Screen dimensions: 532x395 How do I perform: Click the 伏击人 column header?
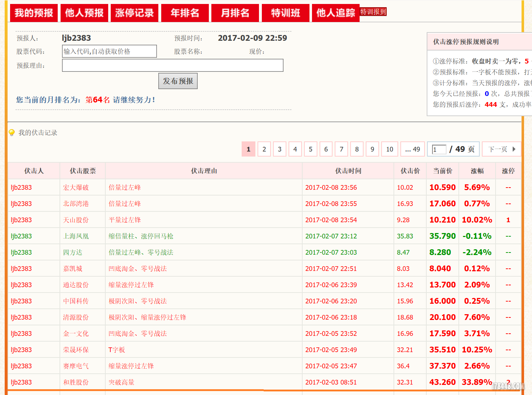[34, 171]
